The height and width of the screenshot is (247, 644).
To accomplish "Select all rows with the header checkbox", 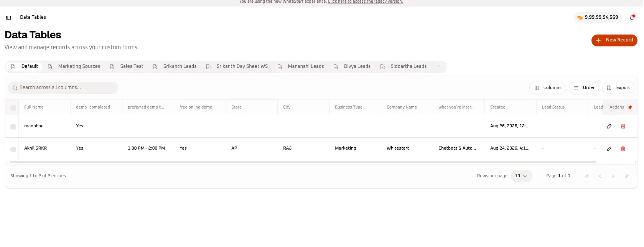I will [13, 108].
